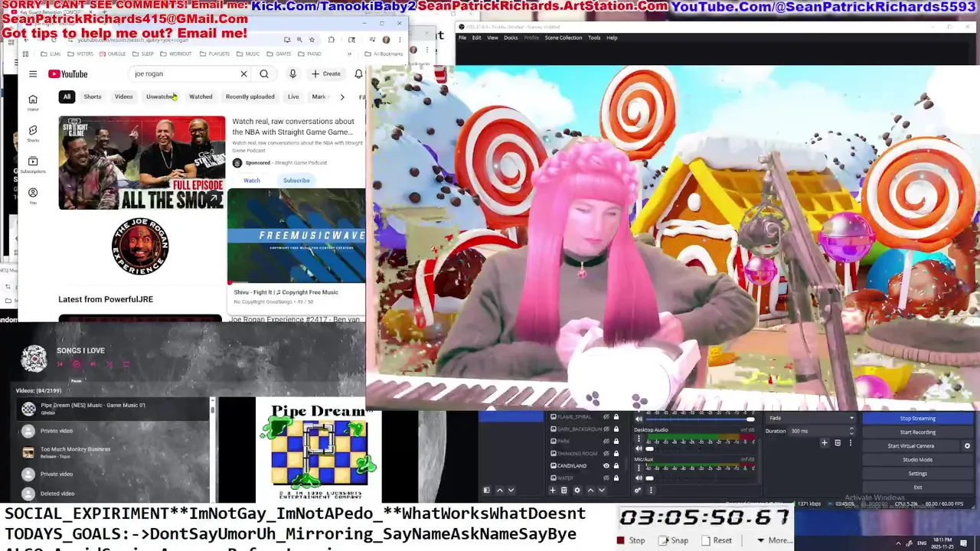Select the Shorts filter chip on YouTube
This screenshot has height=551, width=980.
(x=93, y=97)
